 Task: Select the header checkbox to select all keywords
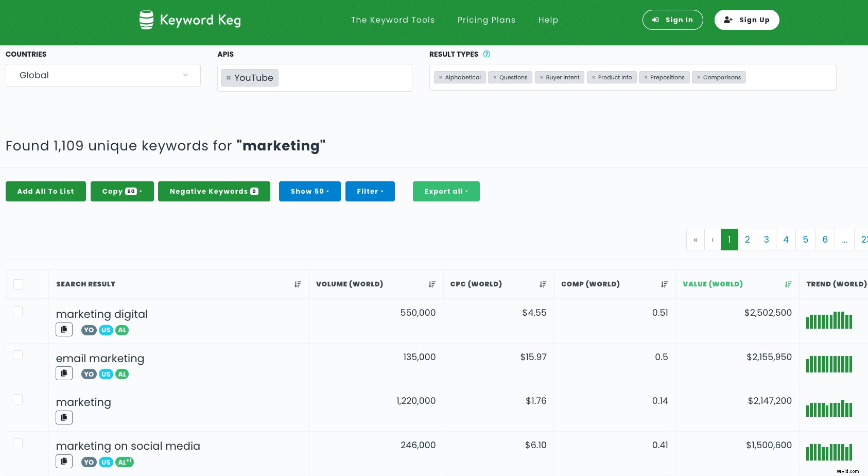pyautogui.click(x=19, y=284)
